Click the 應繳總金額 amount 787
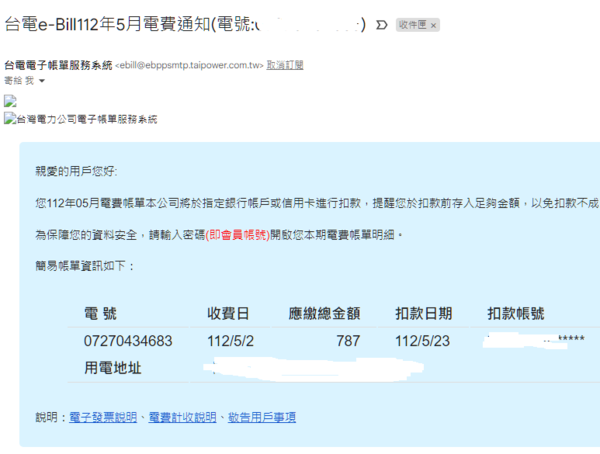This screenshot has height=454, width=600. click(348, 341)
